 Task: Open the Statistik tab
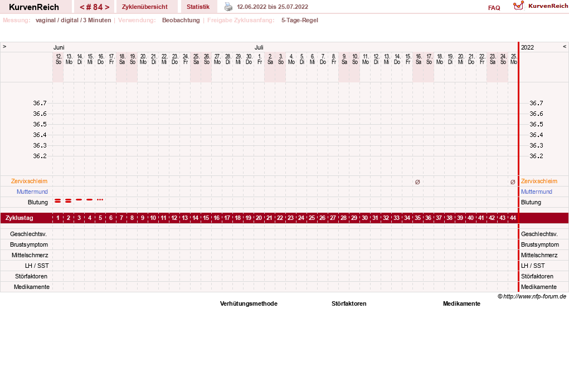[x=198, y=7]
